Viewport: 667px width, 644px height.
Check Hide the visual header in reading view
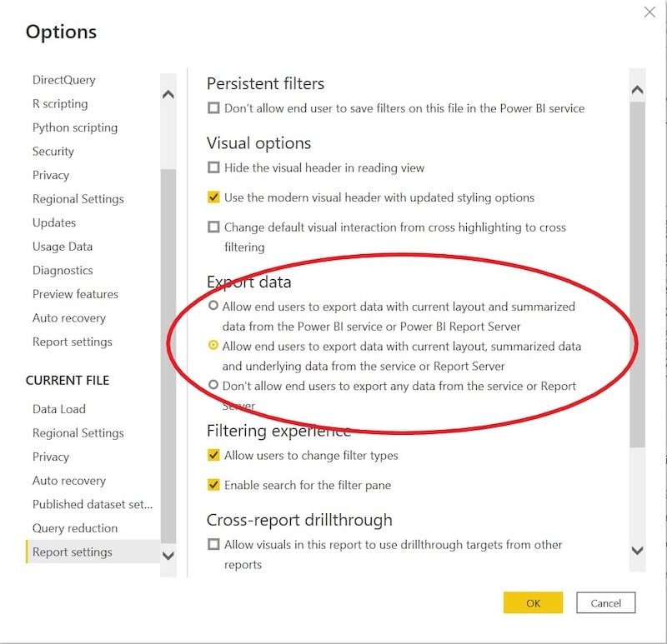tap(213, 167)
